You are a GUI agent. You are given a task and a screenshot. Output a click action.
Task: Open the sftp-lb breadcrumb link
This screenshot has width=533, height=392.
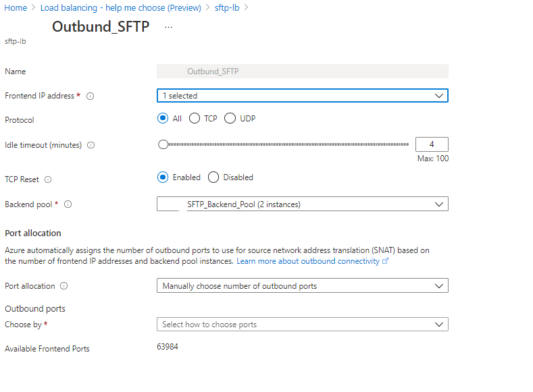[228, 7]
